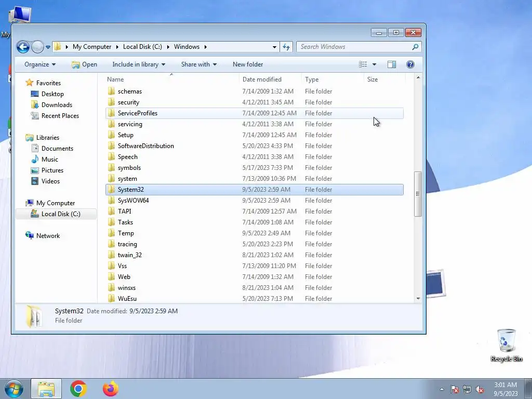This screenshot has width=532, height=399.
Task: Click the file list vertical scrollbar thumb
Action: point(418,194)
